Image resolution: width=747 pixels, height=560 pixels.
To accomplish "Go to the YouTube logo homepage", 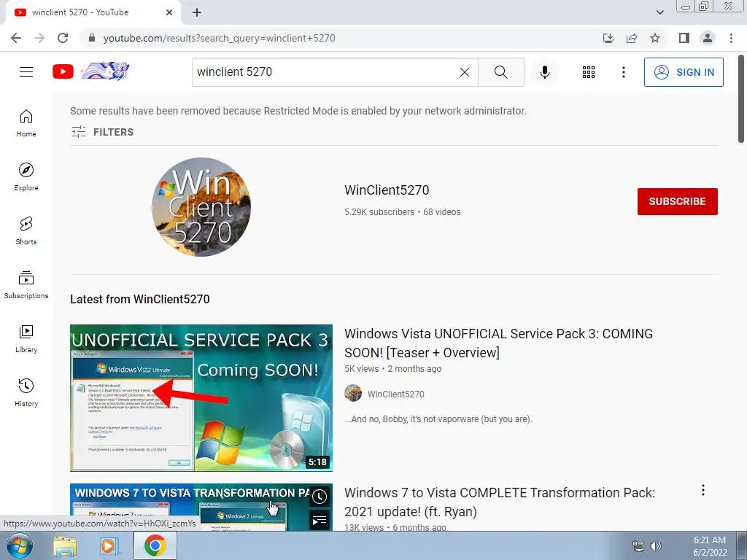I will pyautogui.click(x=90, y=71).
